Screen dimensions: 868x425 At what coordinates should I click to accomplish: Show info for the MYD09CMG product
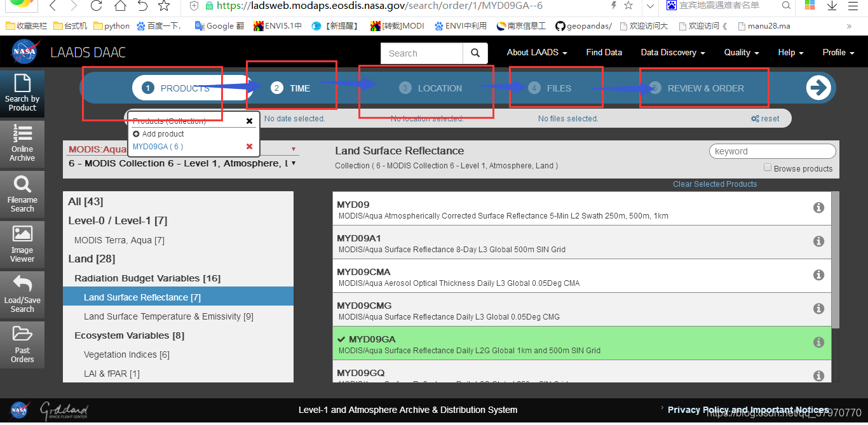click(819, 309)
